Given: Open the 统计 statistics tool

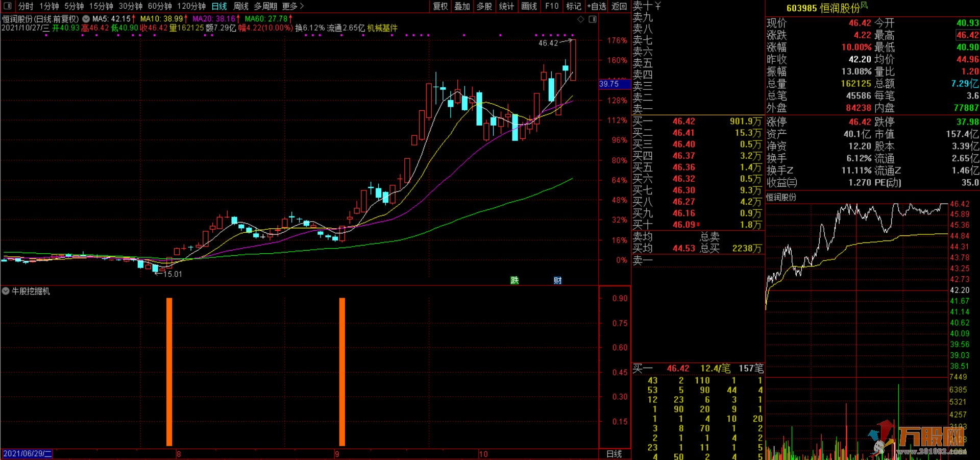Looking at the screenshot, I should 506,6.
